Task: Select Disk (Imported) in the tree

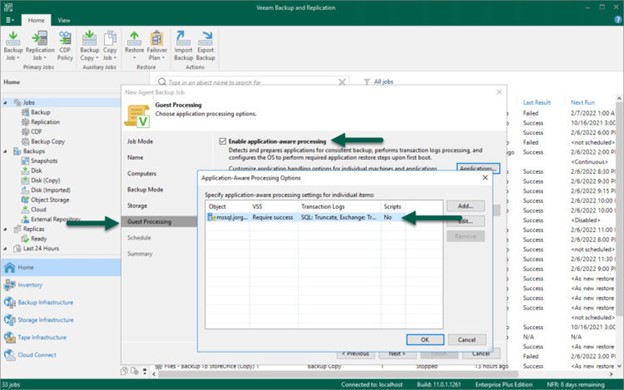Action: (51, 190)
